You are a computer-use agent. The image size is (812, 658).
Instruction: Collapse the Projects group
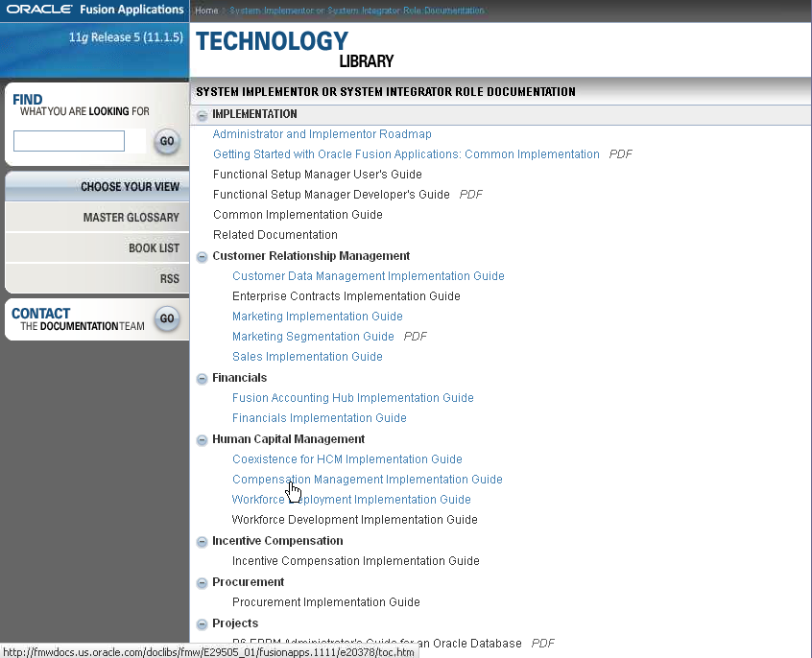[202, 624]
